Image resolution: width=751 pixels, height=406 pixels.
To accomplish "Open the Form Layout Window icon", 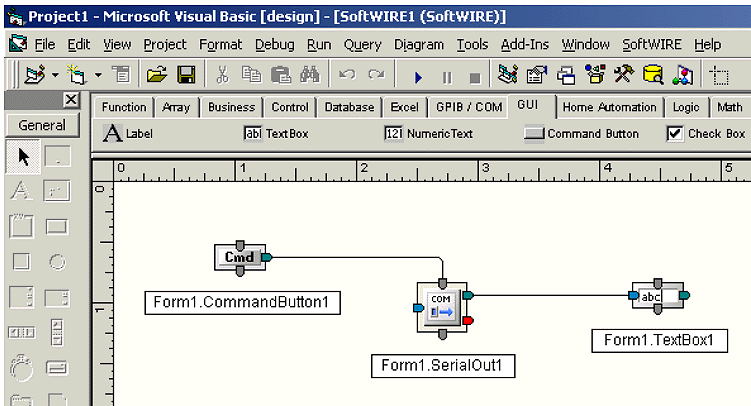I will point(566,75).
